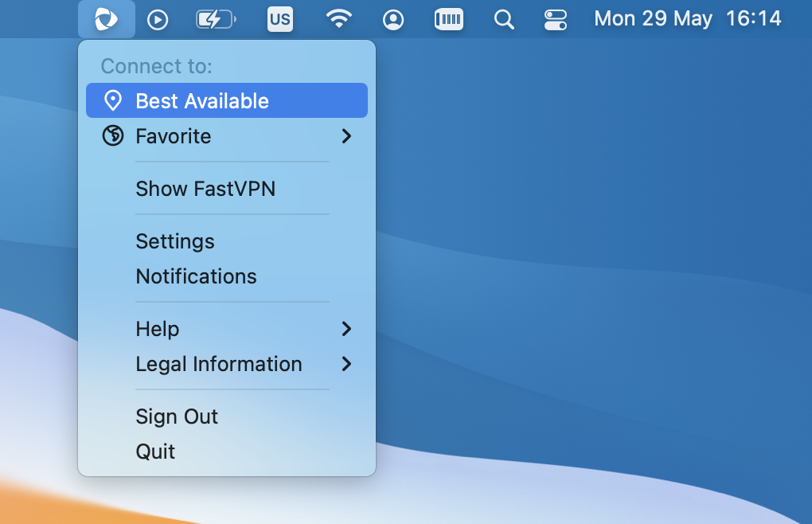Quit FastVPN
The width and height of the screenshot is (812, 524).
point(227,452)
